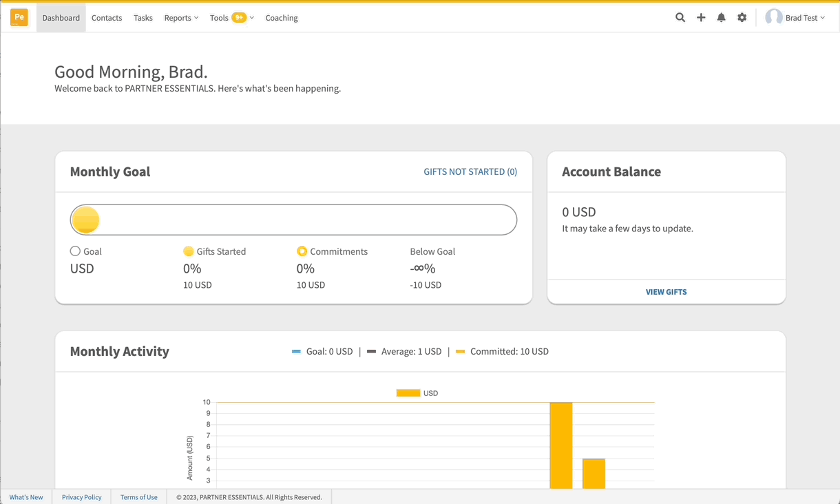
Task: Open the Coaching page
Action: click(282, 18)
